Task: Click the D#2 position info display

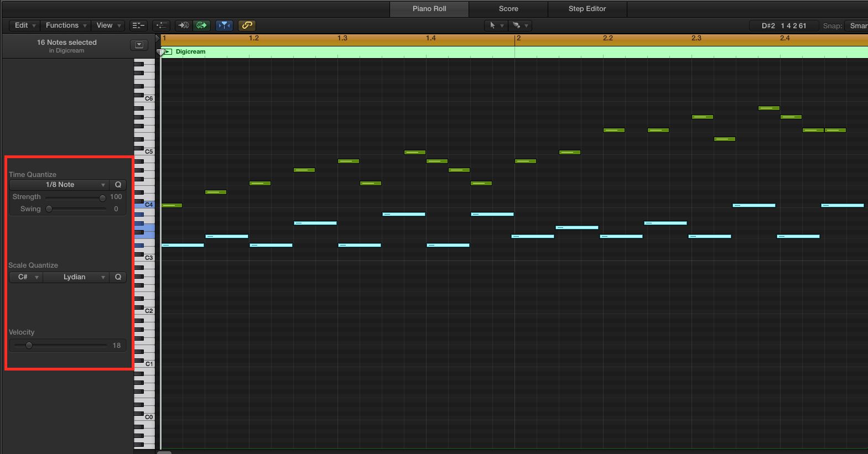Action: [x=784, y=25]
